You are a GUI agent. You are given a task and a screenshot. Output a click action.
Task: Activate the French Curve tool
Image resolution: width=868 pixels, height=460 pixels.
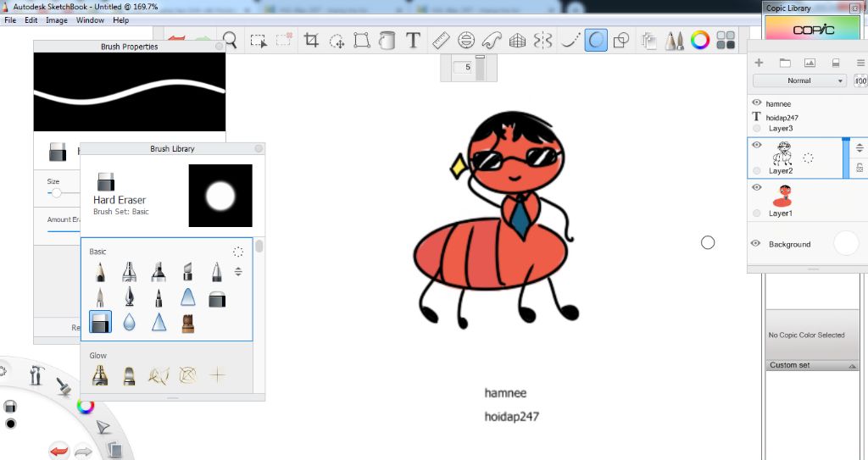click(492, 41)
